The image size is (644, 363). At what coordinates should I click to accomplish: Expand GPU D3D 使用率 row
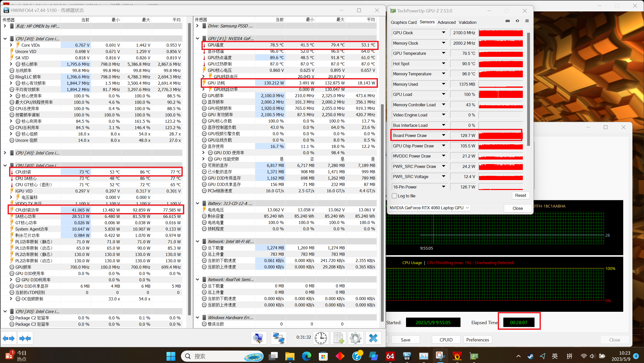(x=204, y=153)
